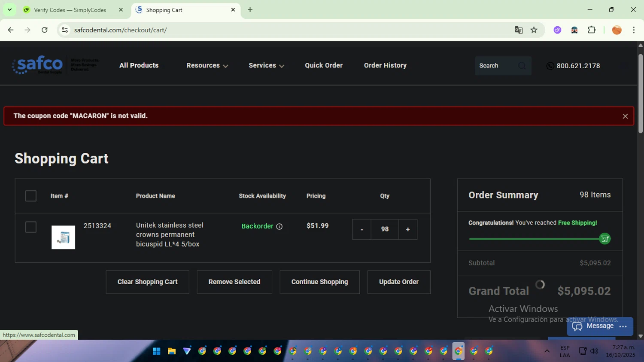Viewport: 644px width, 362px height.
Task: Go to Quick Order
Action: click(324, 65)
